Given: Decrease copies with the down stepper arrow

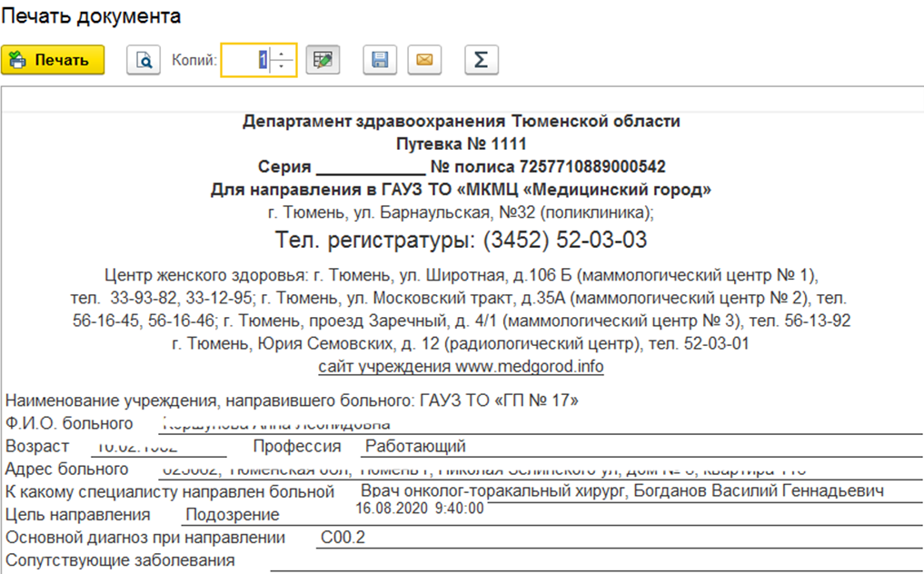Looking at the screenshot, I should pos(283,67).
